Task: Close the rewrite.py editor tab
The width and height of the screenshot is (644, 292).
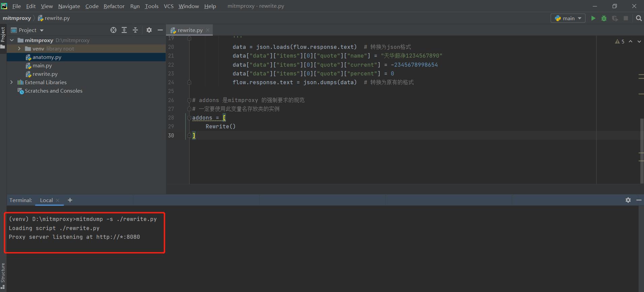Action: (x=208, y=30)
